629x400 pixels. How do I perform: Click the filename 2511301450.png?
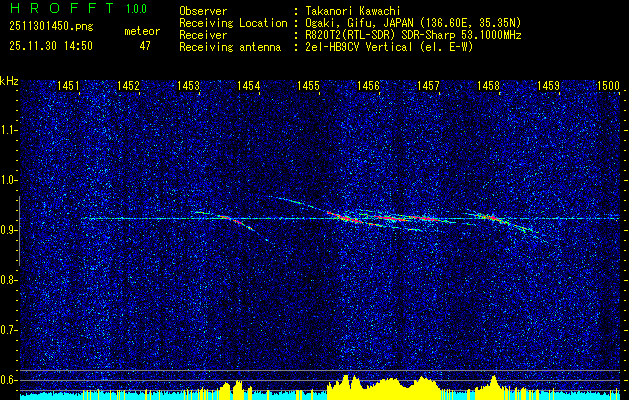pyautogui.click(x=51, y=27)
